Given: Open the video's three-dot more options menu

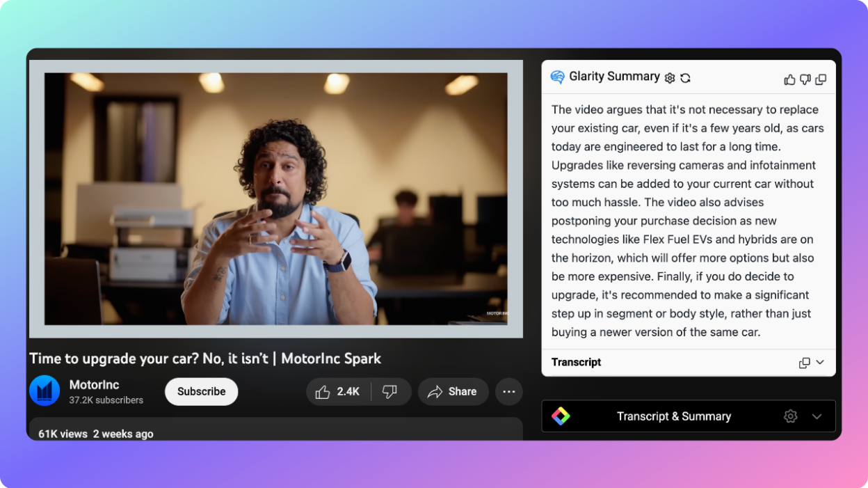Looking at the screenshot, I should tap(508, 391).
